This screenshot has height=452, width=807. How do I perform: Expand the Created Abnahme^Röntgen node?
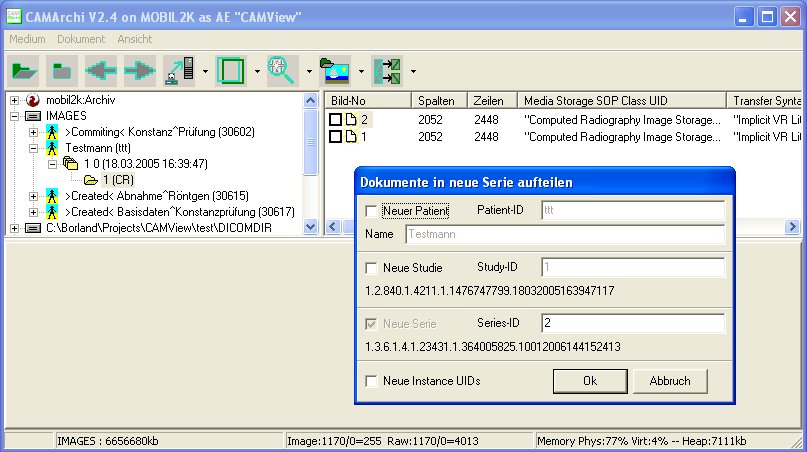tap(33, 196)
